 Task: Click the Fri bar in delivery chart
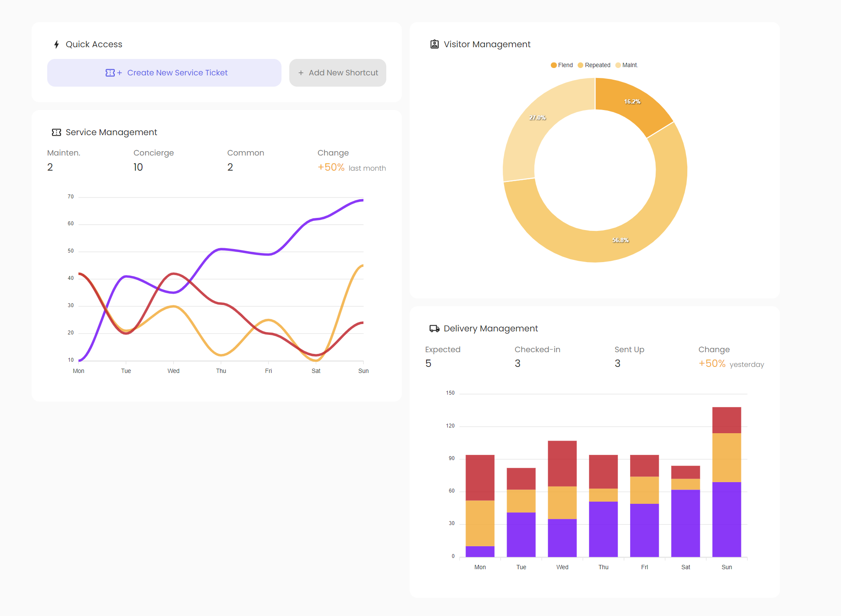(x=644, y=506)
